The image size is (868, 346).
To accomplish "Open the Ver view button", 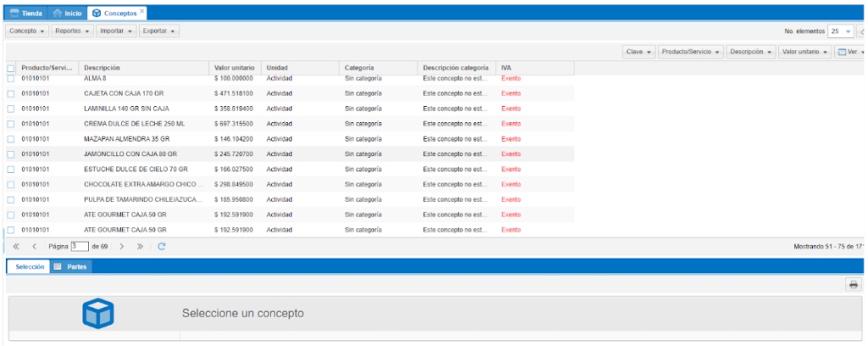I will click(x=849, y=52).
